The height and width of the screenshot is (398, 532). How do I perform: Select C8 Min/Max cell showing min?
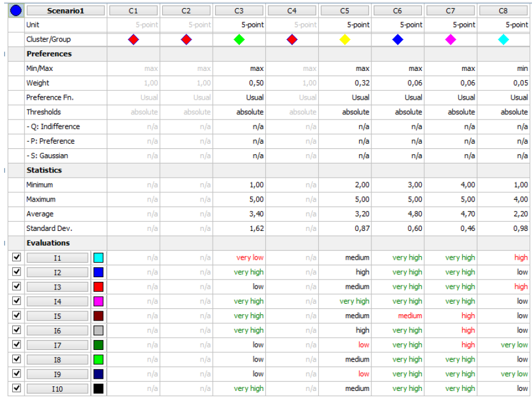tap(504, 69)
